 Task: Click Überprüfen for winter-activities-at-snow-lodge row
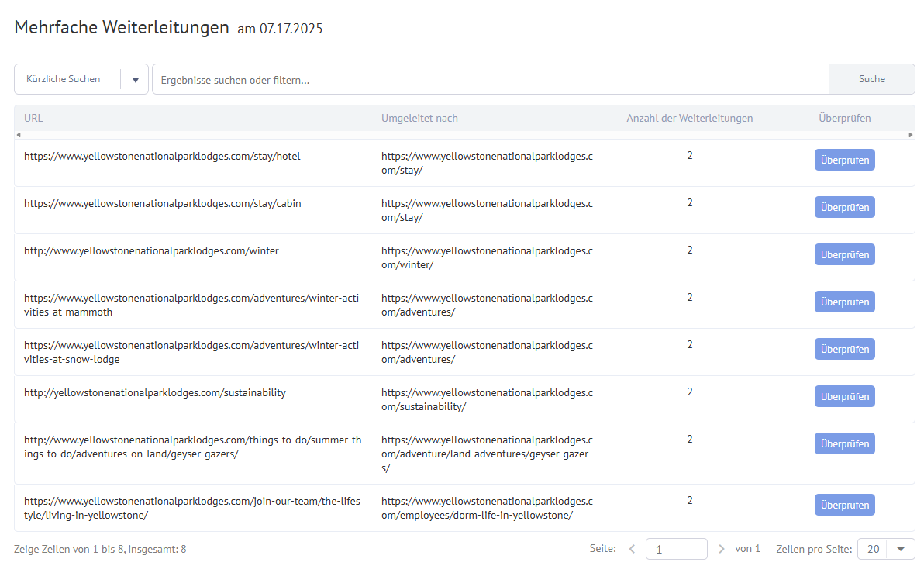tap(844, 349)
